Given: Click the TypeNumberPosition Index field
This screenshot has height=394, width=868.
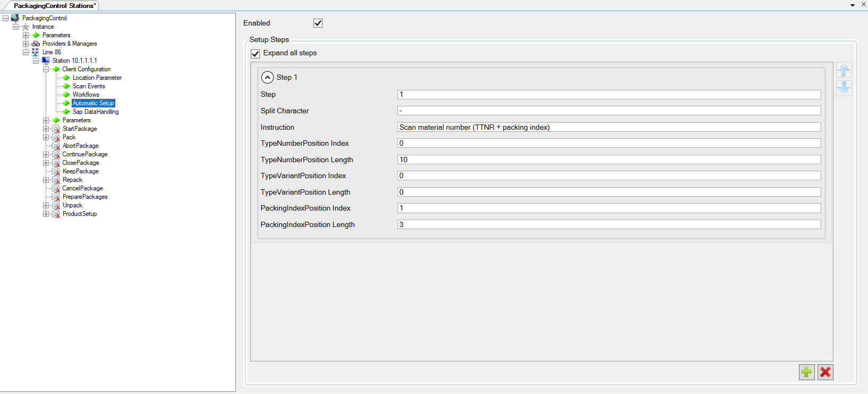Looking at the screenshot, I should (x=609, y=143).
